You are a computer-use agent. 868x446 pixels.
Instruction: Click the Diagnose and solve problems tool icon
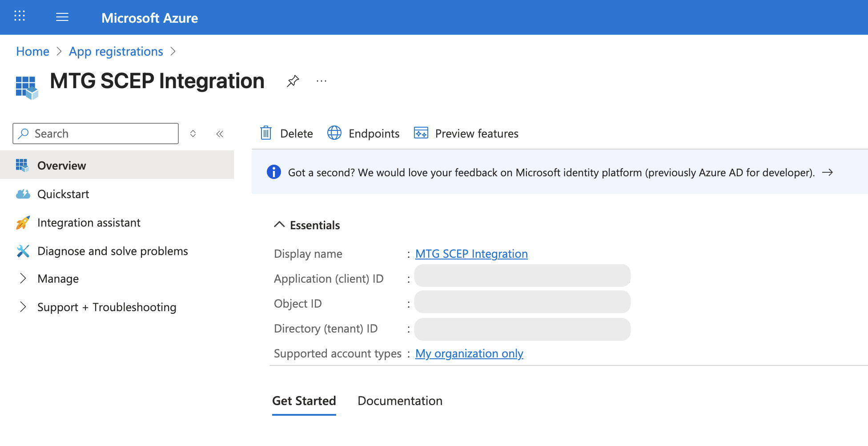(23, 251)
